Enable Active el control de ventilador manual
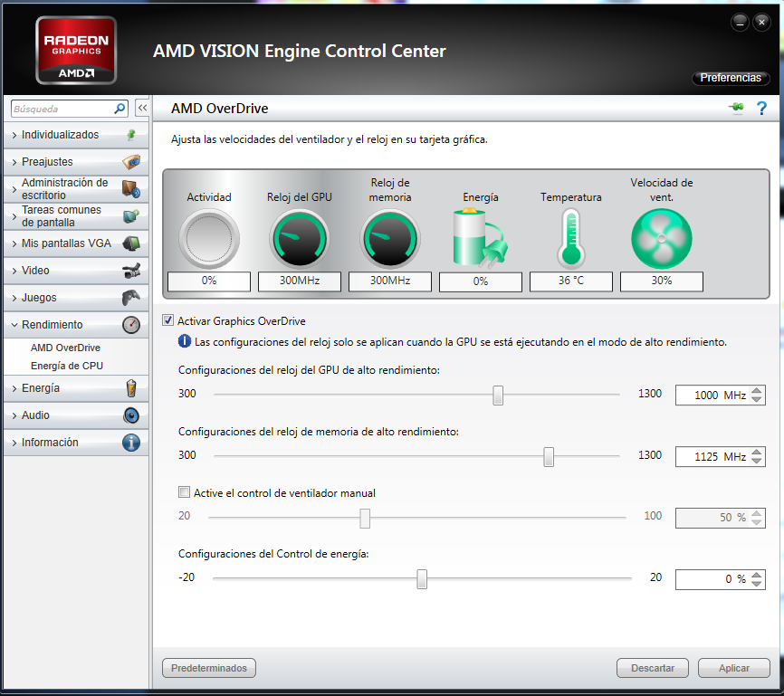Image resolution: width=784 pixels, height=696 pixels. coord(185,492)
